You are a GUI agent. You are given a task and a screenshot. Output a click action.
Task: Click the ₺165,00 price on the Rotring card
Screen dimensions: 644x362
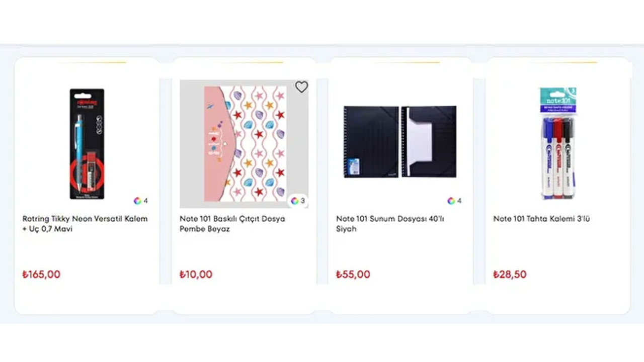click(41, 275)
